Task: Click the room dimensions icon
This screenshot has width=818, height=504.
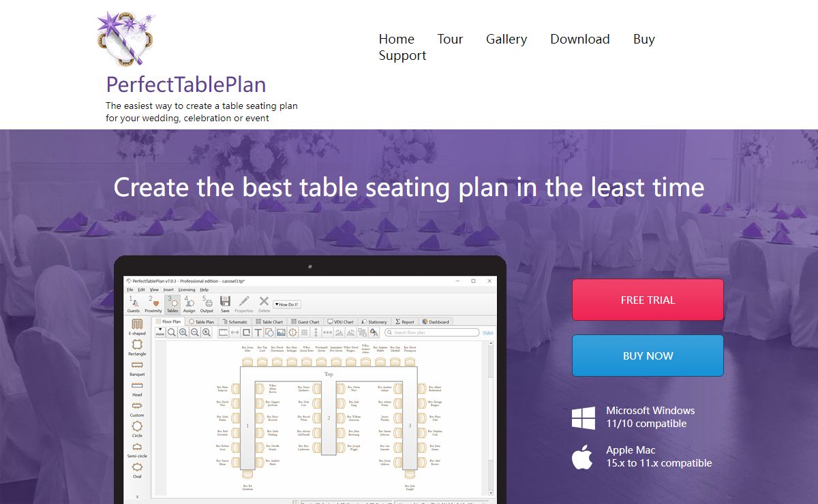Action: pyautogui.click(x=224, y=332)
